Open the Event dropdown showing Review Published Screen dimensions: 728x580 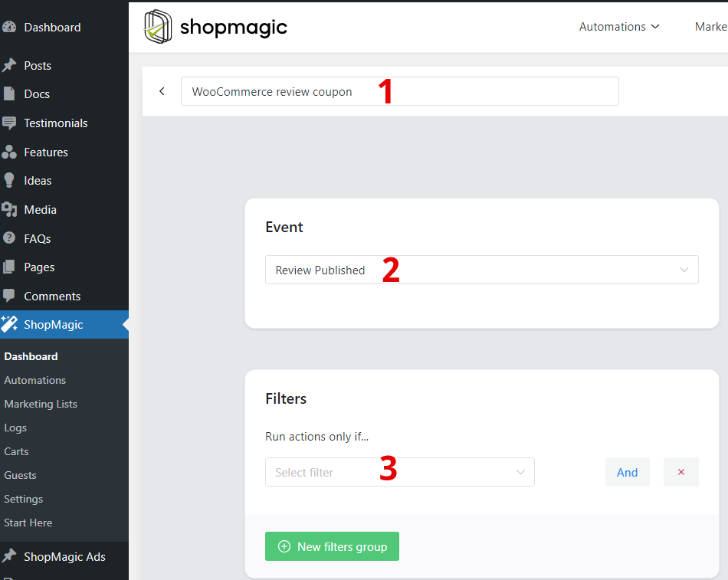pos(482,270)
